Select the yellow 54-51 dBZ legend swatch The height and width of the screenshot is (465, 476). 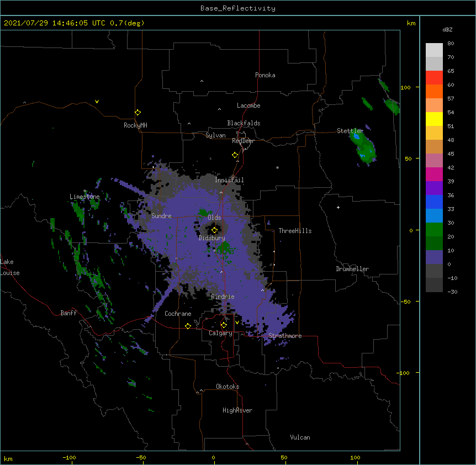(x=434, y=119)
